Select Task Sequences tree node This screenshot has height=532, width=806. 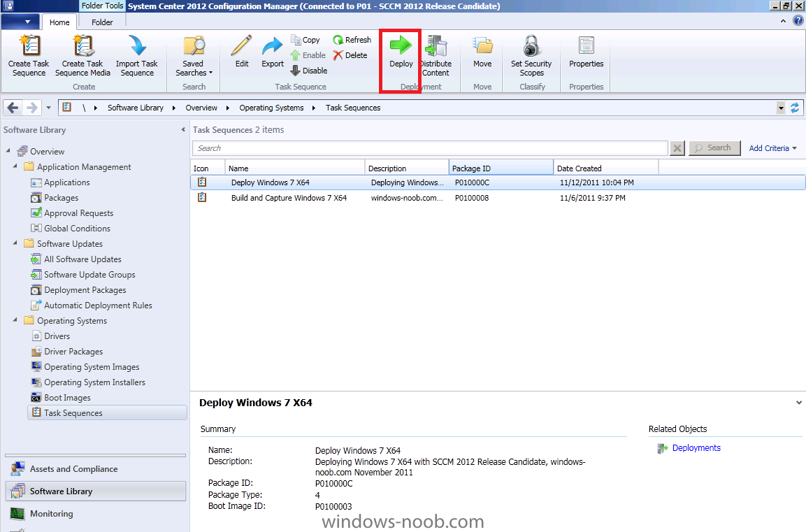[108, 412]
